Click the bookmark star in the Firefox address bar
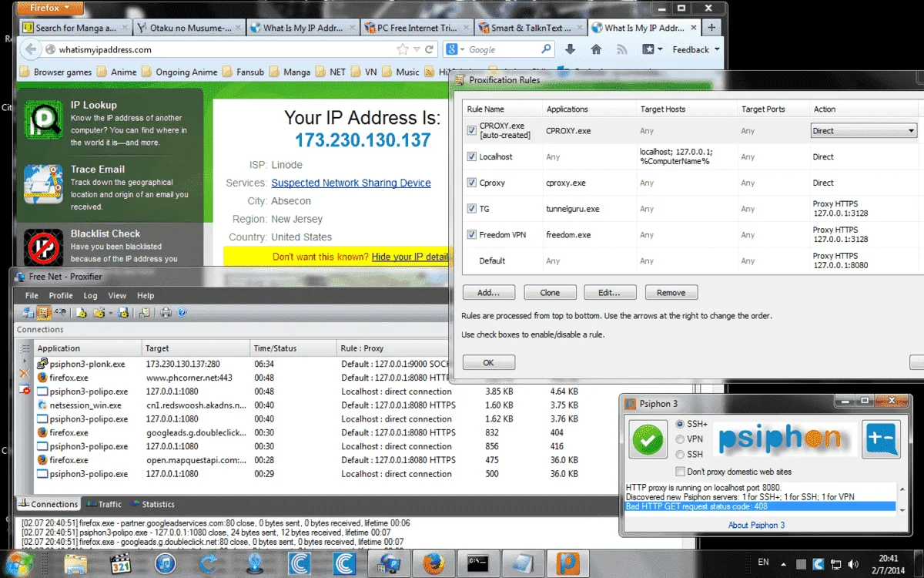The image size is (924, 578). [403, 49]
